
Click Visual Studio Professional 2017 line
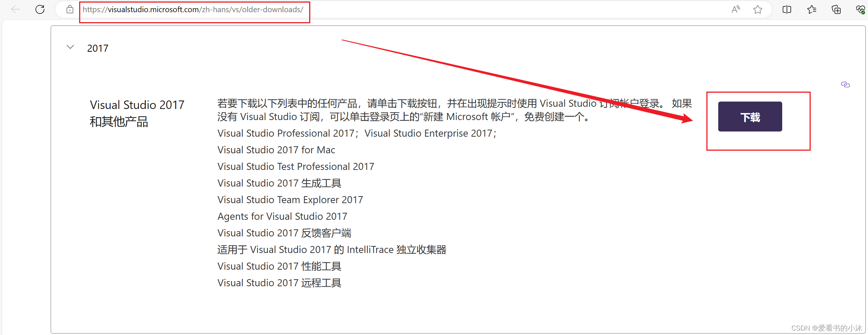(357, 133)
